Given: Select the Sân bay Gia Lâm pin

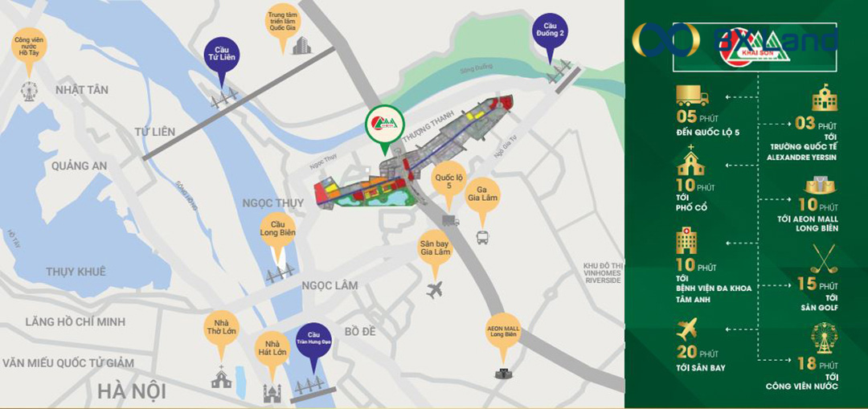Looking at the screenshot, I should point(435,256).
